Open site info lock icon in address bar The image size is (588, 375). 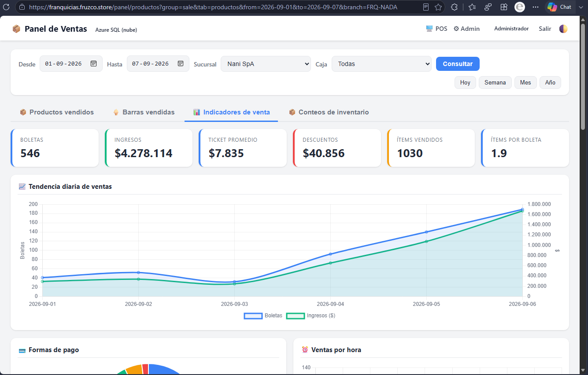coord(22,7)
